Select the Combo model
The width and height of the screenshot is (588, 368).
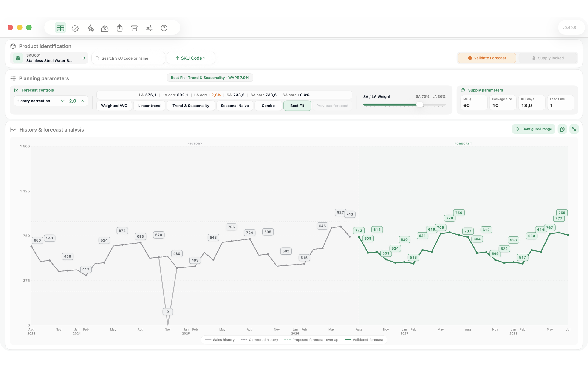268,106
